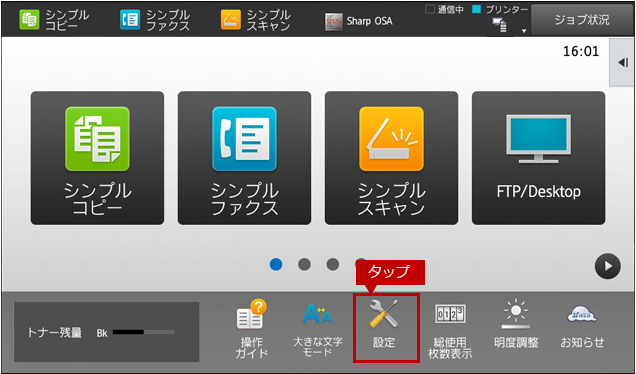Open the large シンプルコピー tile
Viewport: 636px width, 374px height.
[97, 158]
